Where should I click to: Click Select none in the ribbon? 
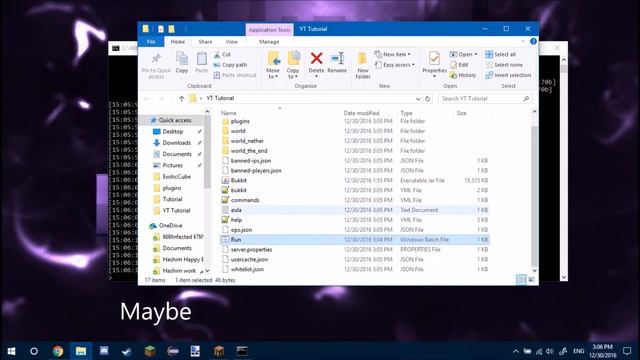504,65
